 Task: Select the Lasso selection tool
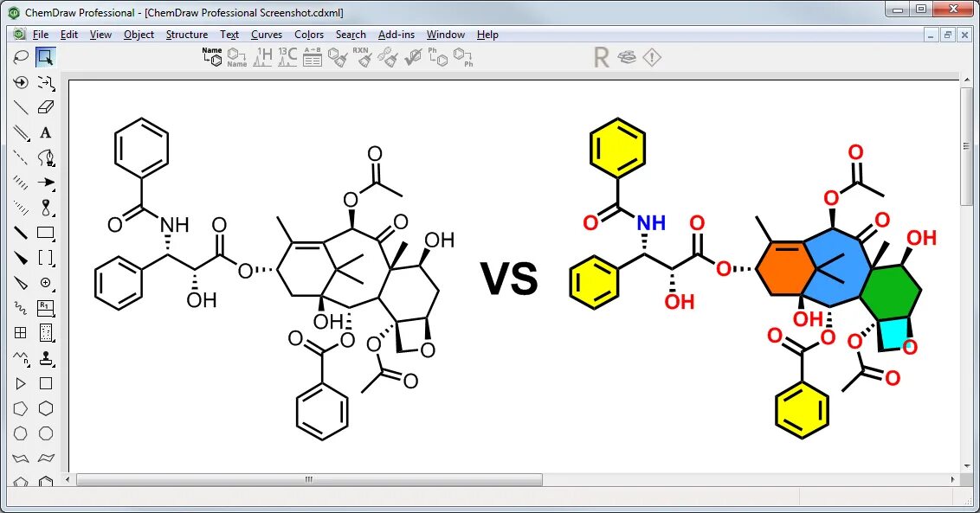coord(21,57)
